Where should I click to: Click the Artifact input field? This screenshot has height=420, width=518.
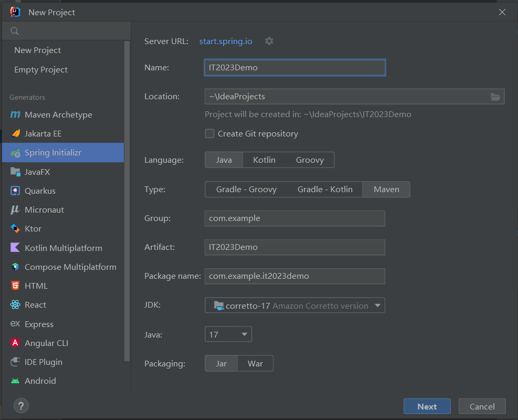coord(294,247)
